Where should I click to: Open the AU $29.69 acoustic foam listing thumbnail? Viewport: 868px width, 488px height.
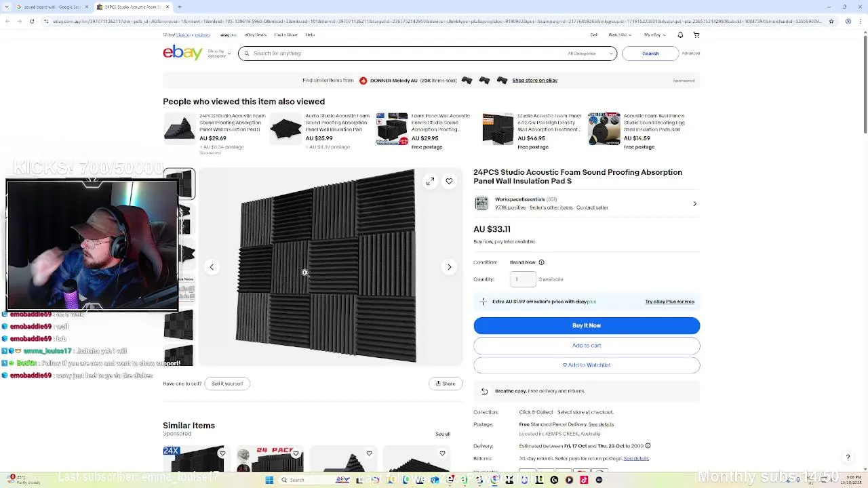pyautogui.click(x=180, y=129)
